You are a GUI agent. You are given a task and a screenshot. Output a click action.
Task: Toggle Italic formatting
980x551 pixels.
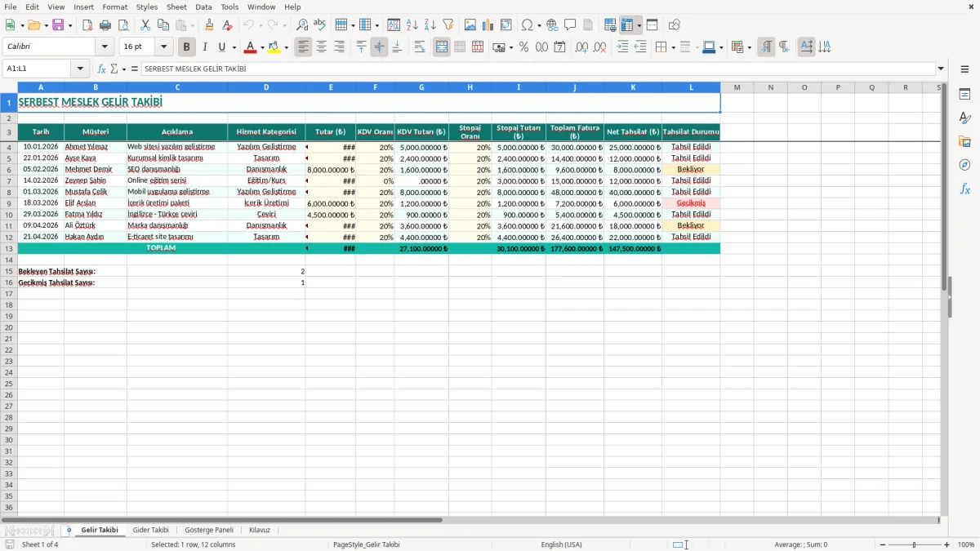204,47
